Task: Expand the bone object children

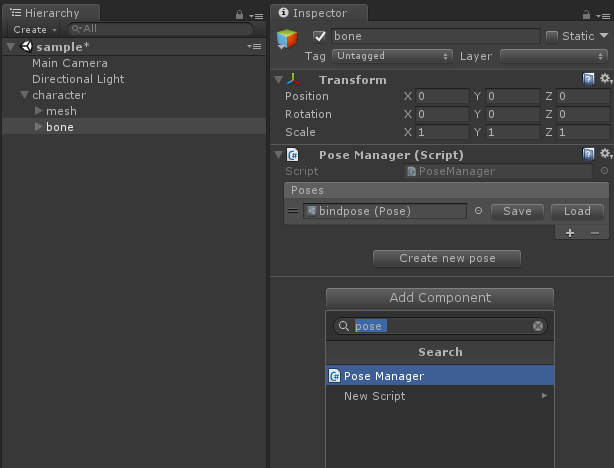Action: tap(38, 126)
